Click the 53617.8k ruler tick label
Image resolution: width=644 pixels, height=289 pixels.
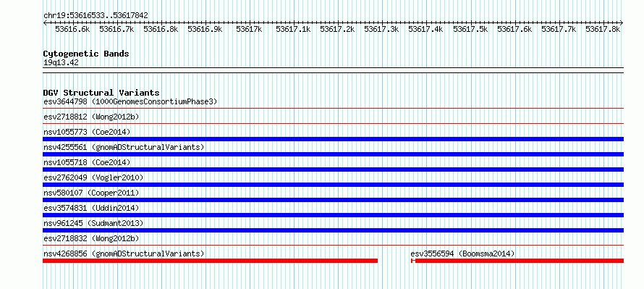point(603,29)
